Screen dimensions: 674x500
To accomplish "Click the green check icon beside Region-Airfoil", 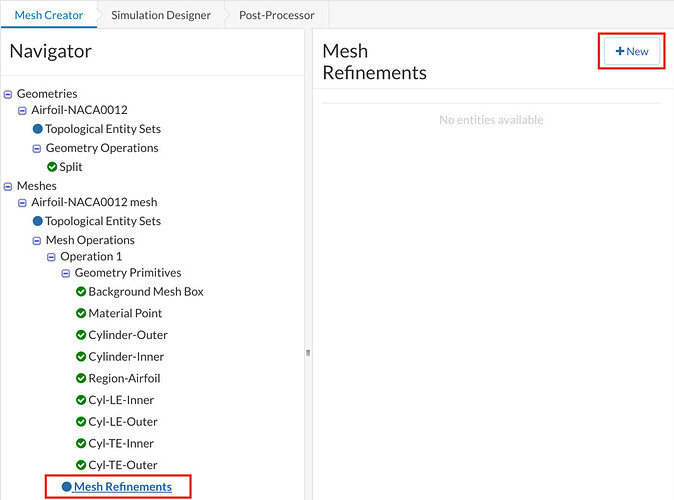I will click(81, 378).
